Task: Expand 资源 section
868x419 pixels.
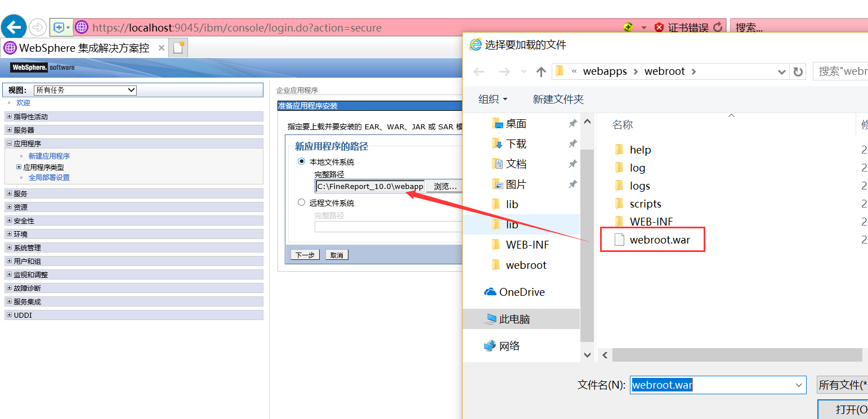Action: 9,207
